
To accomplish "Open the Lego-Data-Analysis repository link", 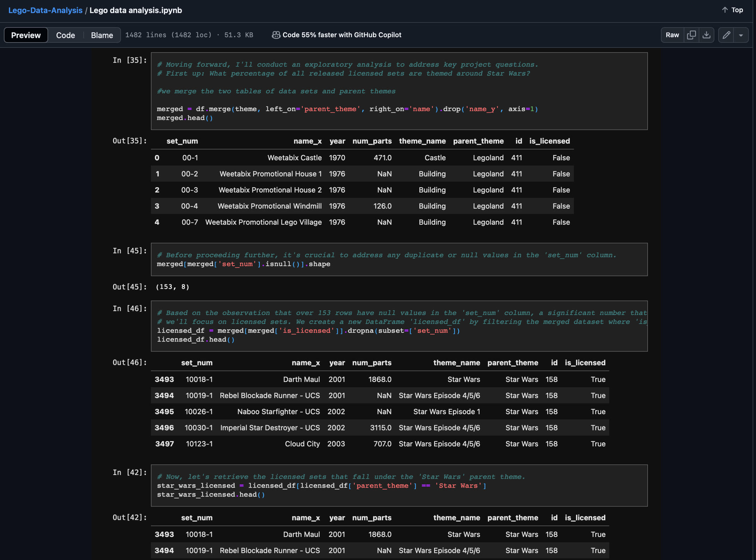I will click(45, 10).
